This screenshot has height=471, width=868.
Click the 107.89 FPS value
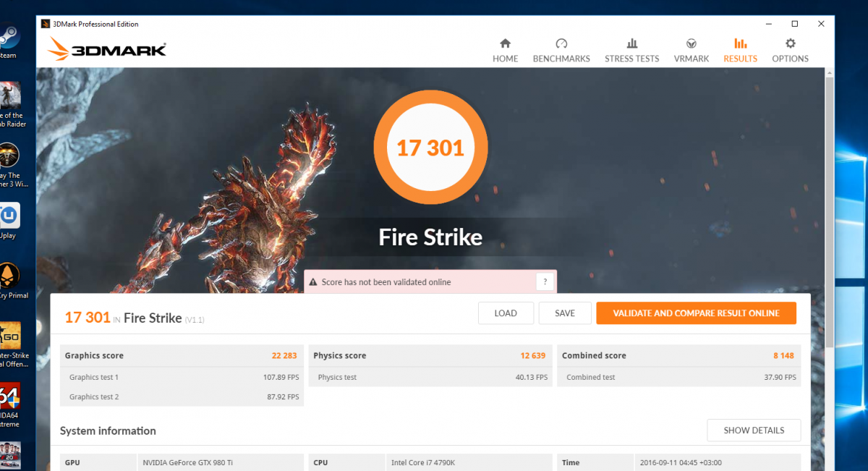pyautogui.click(x=281, y=377)
